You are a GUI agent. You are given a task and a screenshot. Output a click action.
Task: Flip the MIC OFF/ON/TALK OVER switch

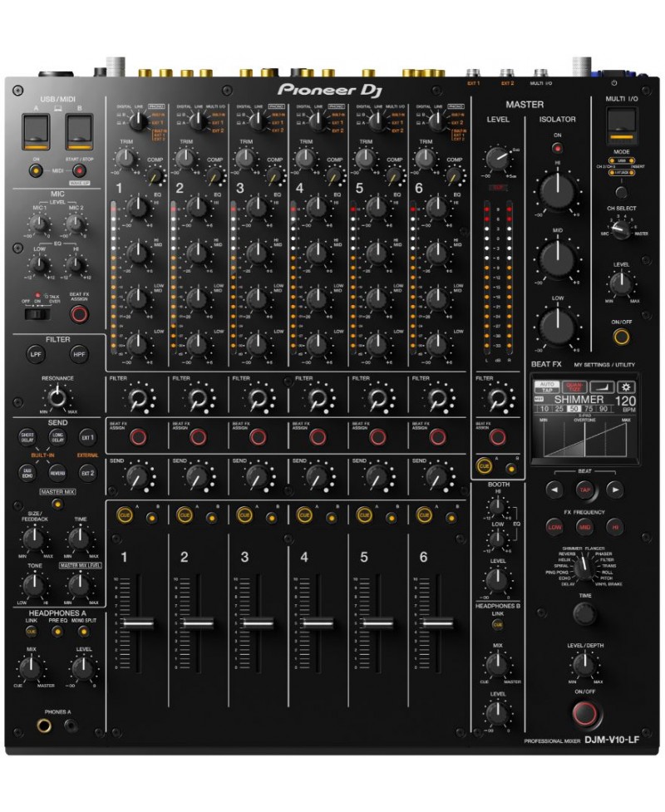point(34,314)
